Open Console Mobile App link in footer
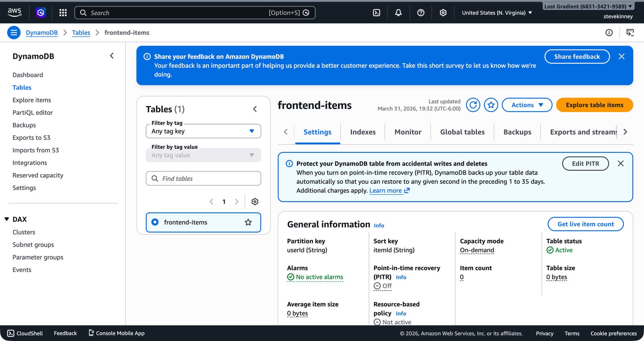This screenshot has height=341, width=644. 116,333
